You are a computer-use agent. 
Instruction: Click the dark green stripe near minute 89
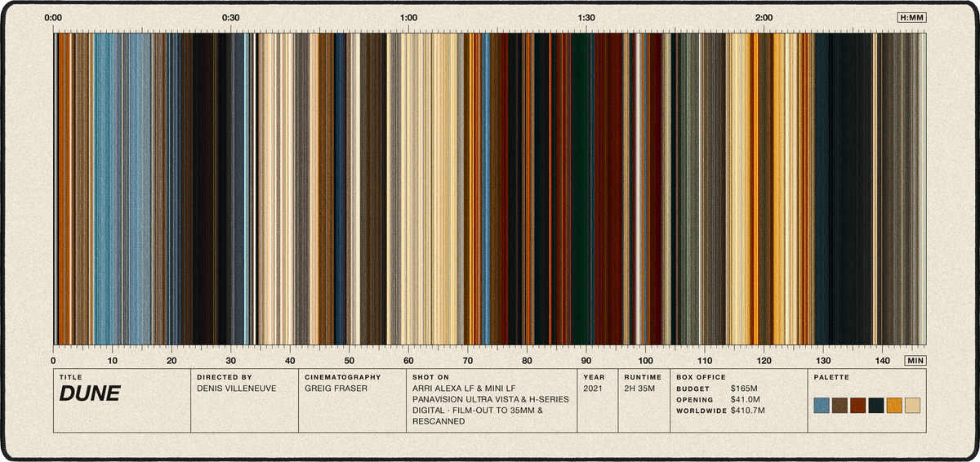(581, 189)
